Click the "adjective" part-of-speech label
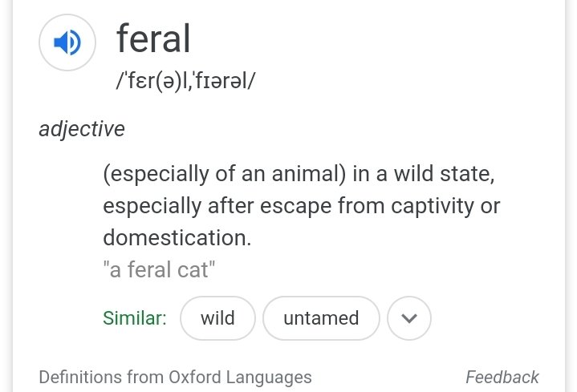This screenshot has height=392, width=577. pyautogui.click(x=82, y=128)
